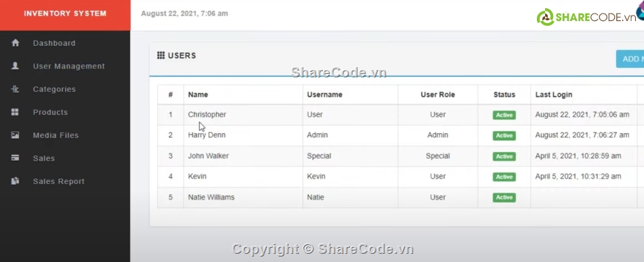Click the Media Files picture icon

(x=15, y=135)
